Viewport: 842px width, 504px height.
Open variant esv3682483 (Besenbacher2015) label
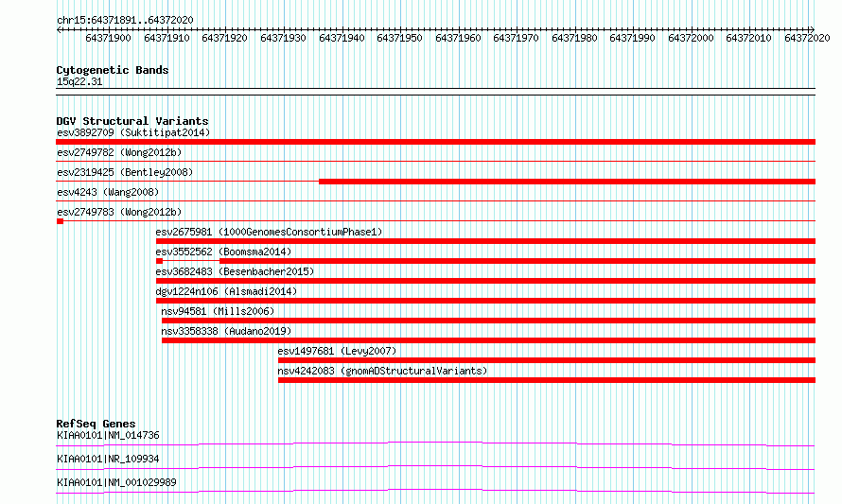tap(235, 271)
